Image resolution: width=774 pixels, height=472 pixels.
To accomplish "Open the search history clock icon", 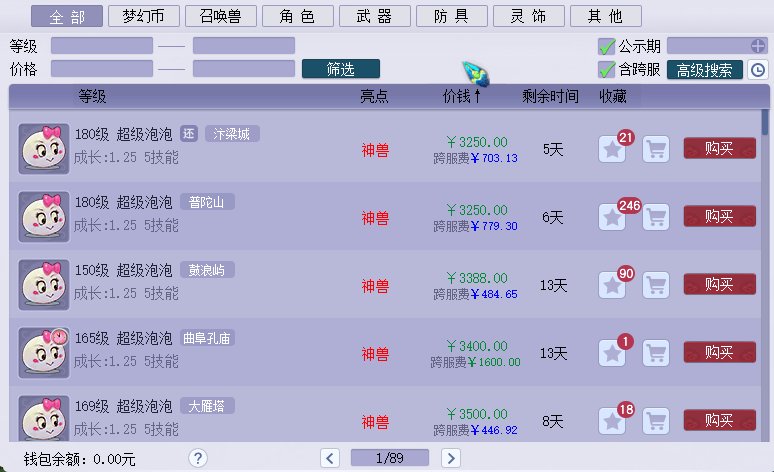I will [758, 70].
